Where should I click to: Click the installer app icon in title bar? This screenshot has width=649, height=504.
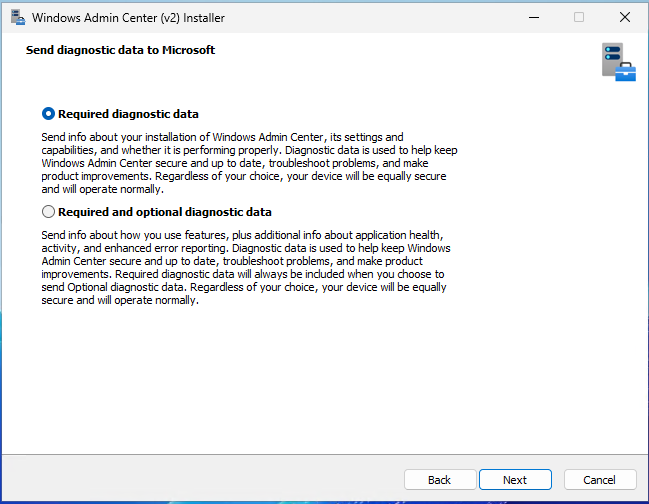16,17
